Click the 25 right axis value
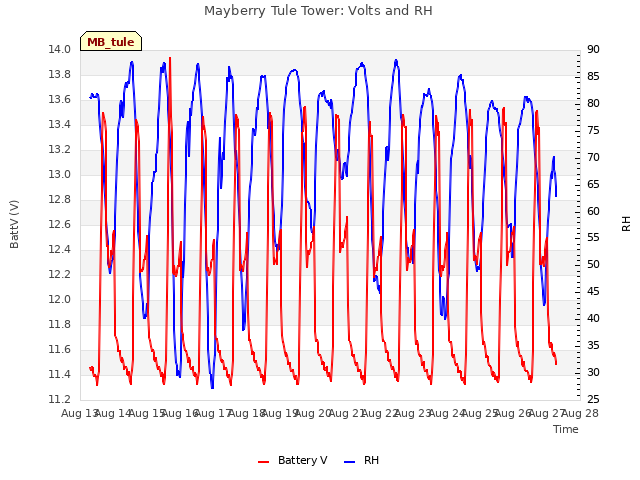This screenshot has height=480, width=640. pos(593,399)
